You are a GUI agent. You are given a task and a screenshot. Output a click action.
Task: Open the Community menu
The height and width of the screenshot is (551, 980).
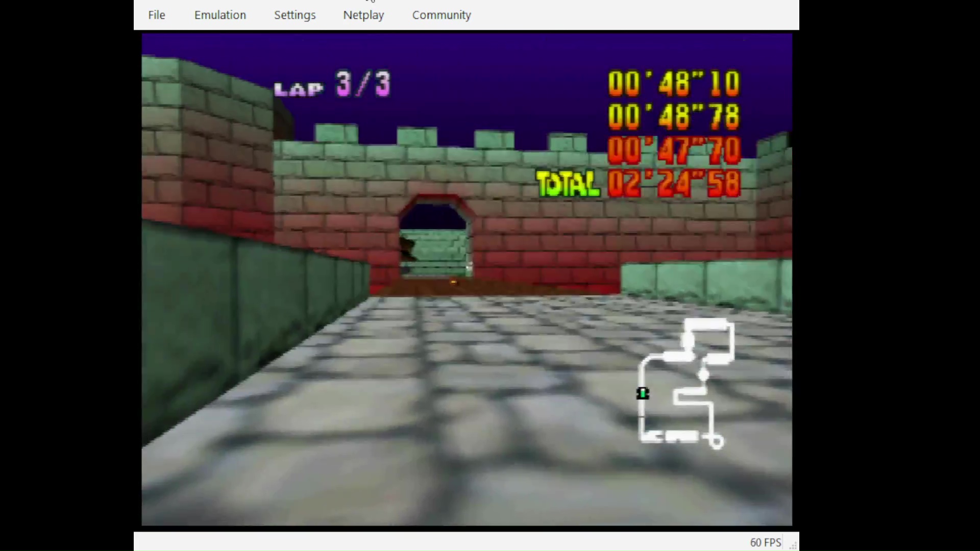[441, 15]
